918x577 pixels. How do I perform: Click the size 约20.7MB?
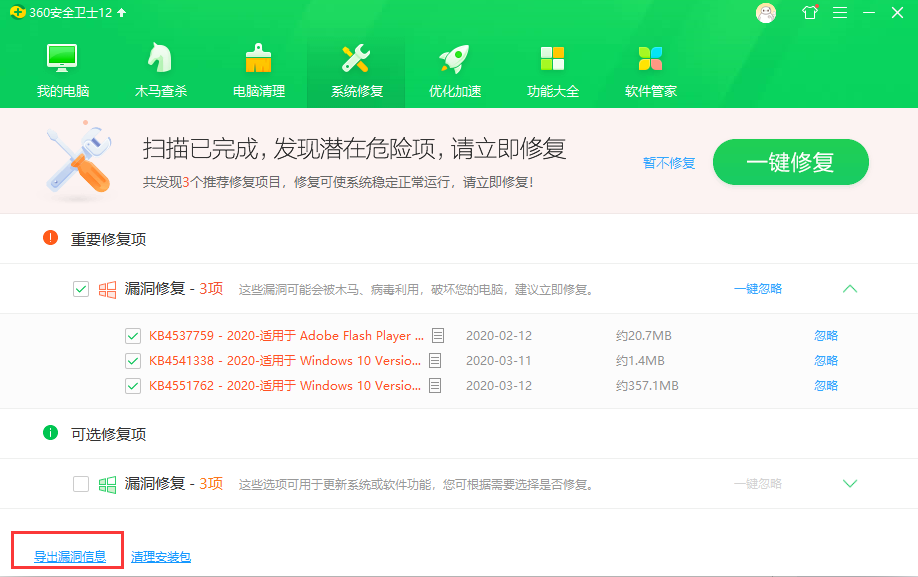pyautogui.click(x=643, y=336)
